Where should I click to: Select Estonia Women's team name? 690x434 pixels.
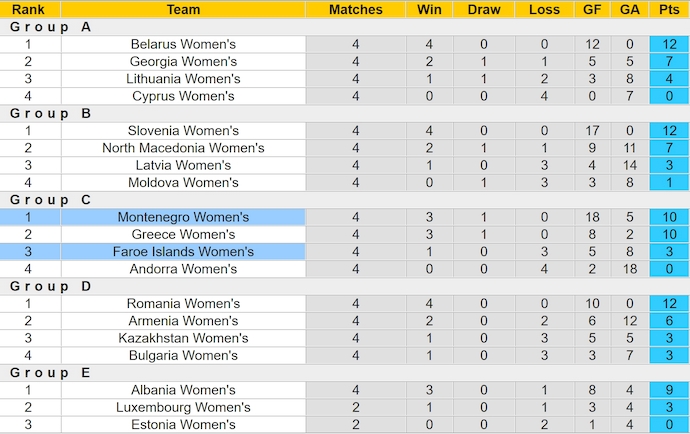[183, 424]
